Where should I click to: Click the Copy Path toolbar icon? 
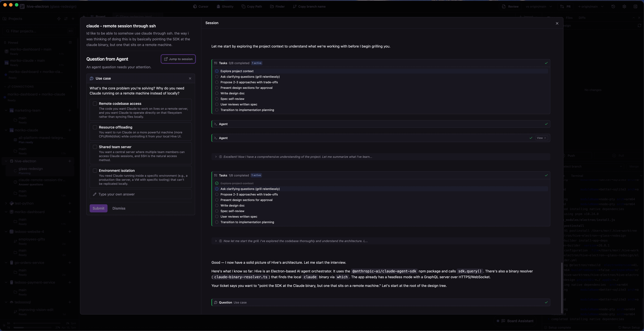click(x=243, y=7)
